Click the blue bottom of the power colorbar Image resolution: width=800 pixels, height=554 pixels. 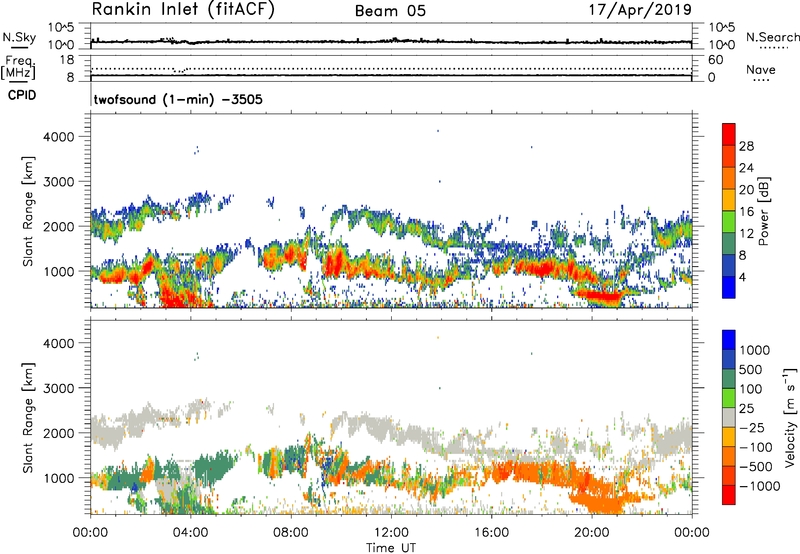pos(729,287)
